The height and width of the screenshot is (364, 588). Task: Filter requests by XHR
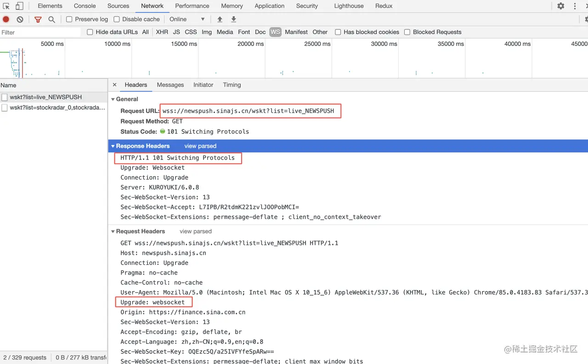pos(162,32)
